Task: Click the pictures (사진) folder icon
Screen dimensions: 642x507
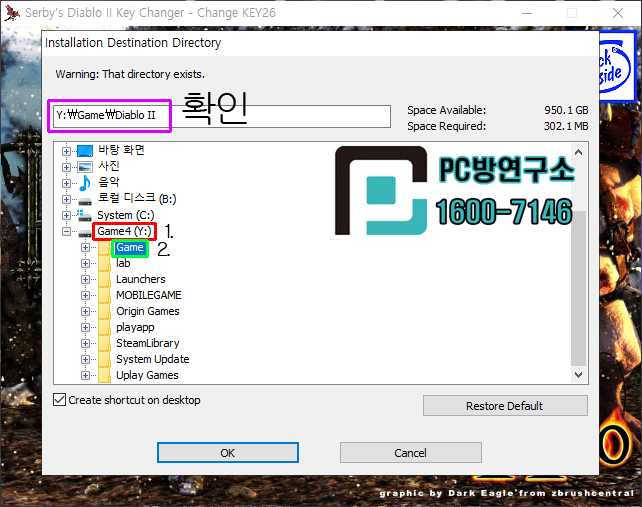Action: tap(85, 167)
